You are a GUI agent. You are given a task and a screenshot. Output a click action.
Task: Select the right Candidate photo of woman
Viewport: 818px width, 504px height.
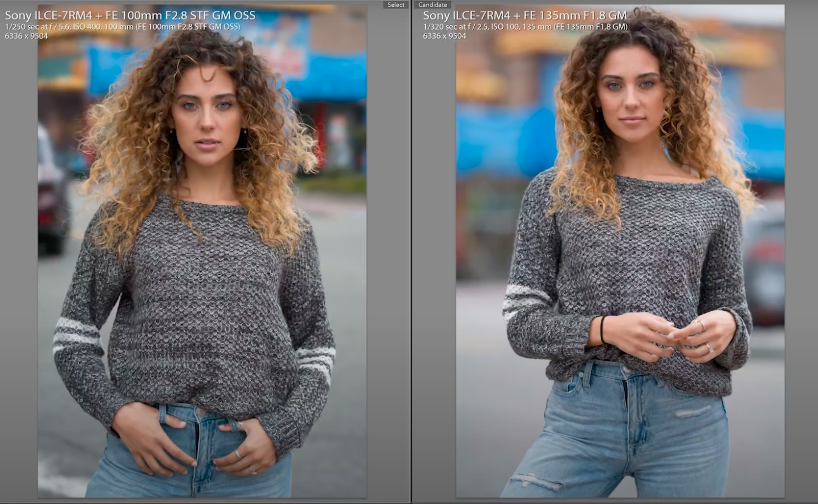tap(620, 251)
